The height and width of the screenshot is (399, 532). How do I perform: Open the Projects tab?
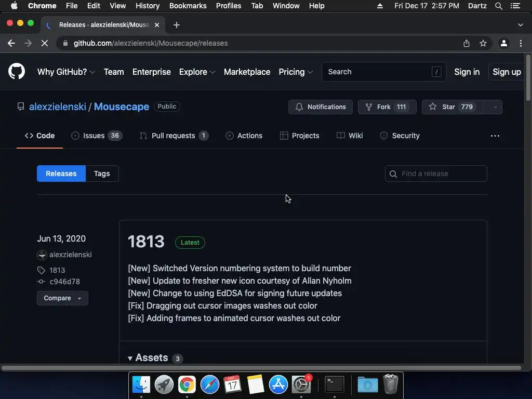point(300,136)
